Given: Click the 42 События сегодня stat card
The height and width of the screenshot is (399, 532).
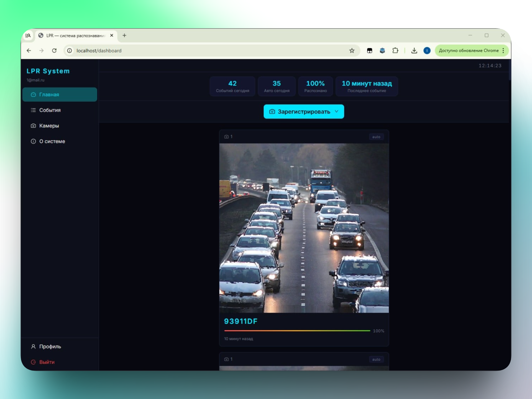Looking at the screenshot, I should [232, 86].
